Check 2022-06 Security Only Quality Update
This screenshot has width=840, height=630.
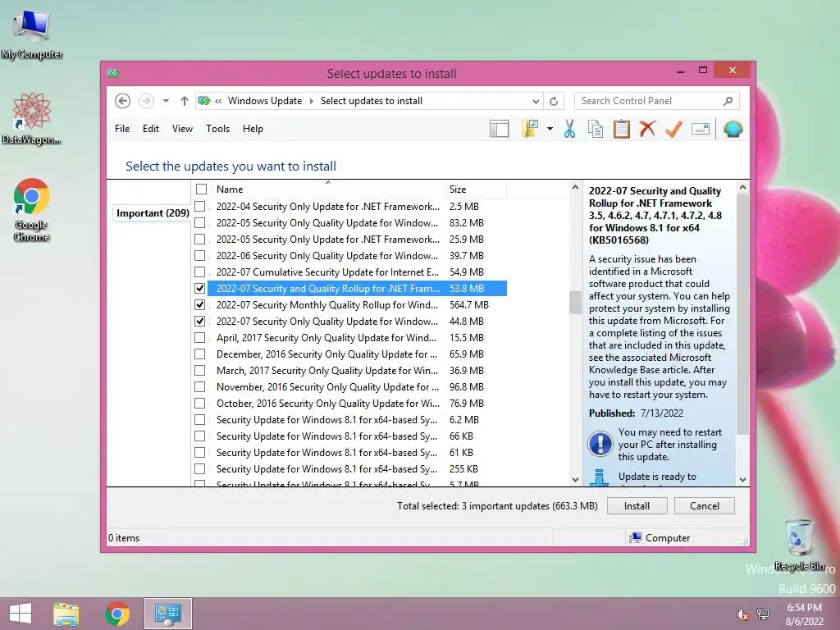coord(200,256)
